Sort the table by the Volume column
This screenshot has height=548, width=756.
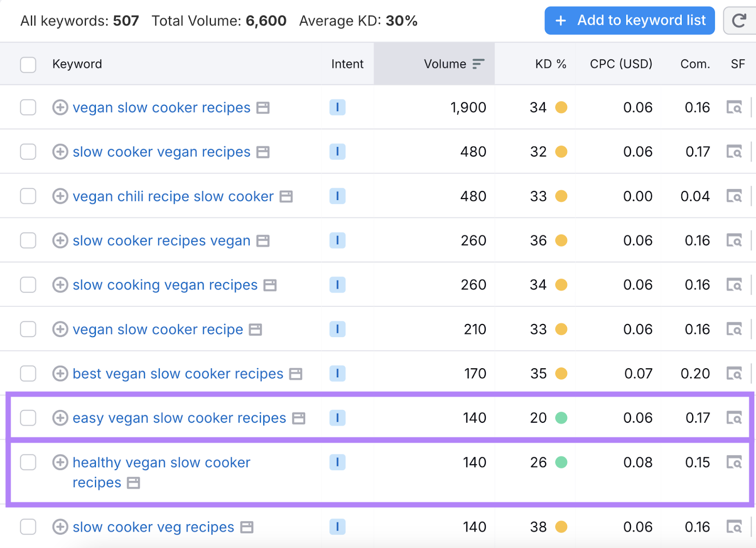coord(445,63)
